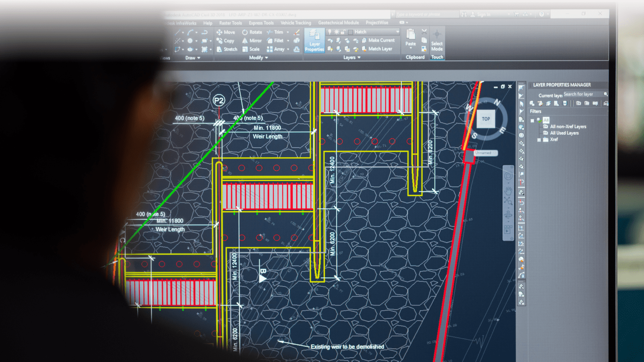
Task: Click the Search for layer field
Action: 585,94
